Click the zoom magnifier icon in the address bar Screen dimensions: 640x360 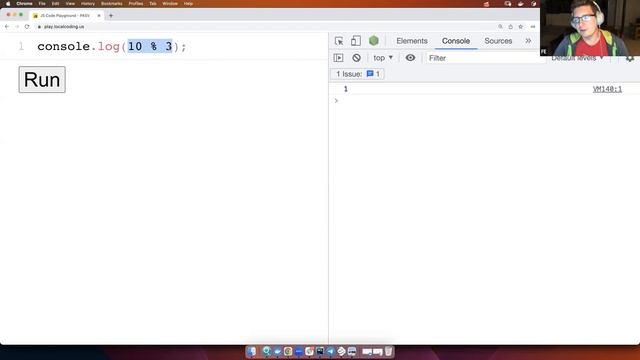500,27
